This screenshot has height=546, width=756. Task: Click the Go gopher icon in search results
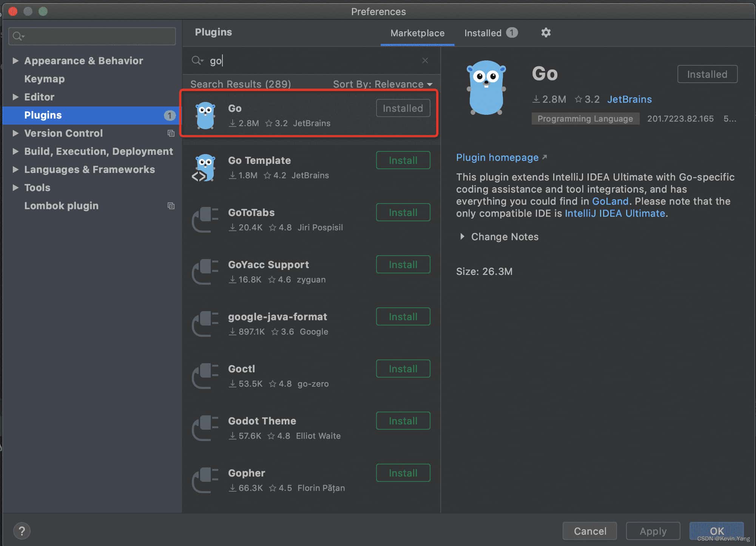point(205,116)
